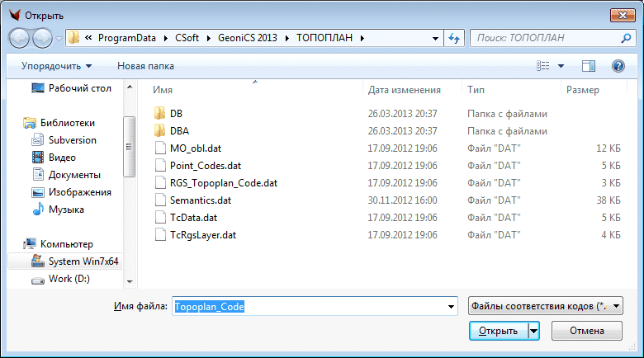This screenshot has width=644, height=358.
Task: Go forward with the Forward arrow button
Action: click(x=42, y=39)
